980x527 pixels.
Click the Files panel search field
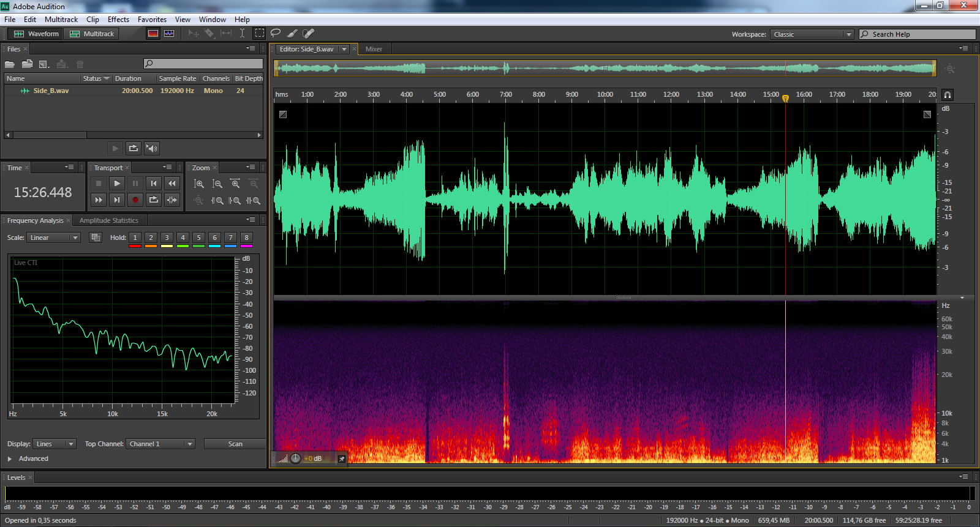pyautogui.click(x=203, y=64)
